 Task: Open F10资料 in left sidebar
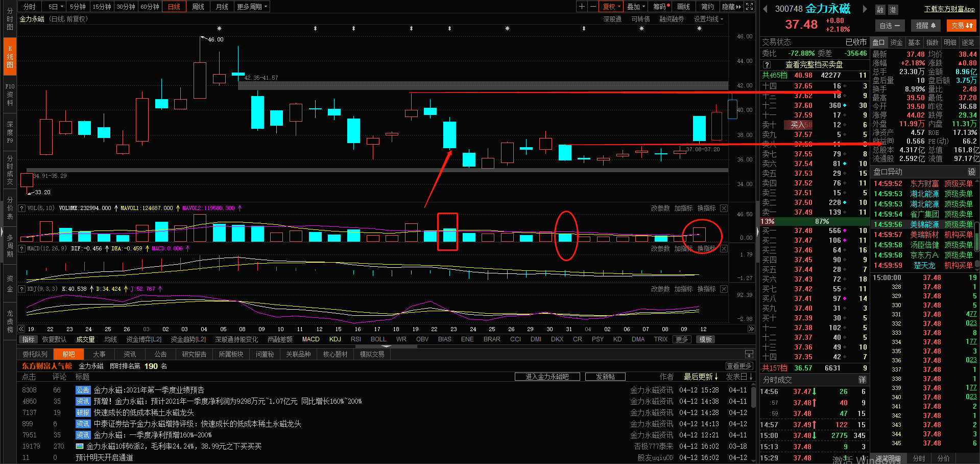pos(10,95)
